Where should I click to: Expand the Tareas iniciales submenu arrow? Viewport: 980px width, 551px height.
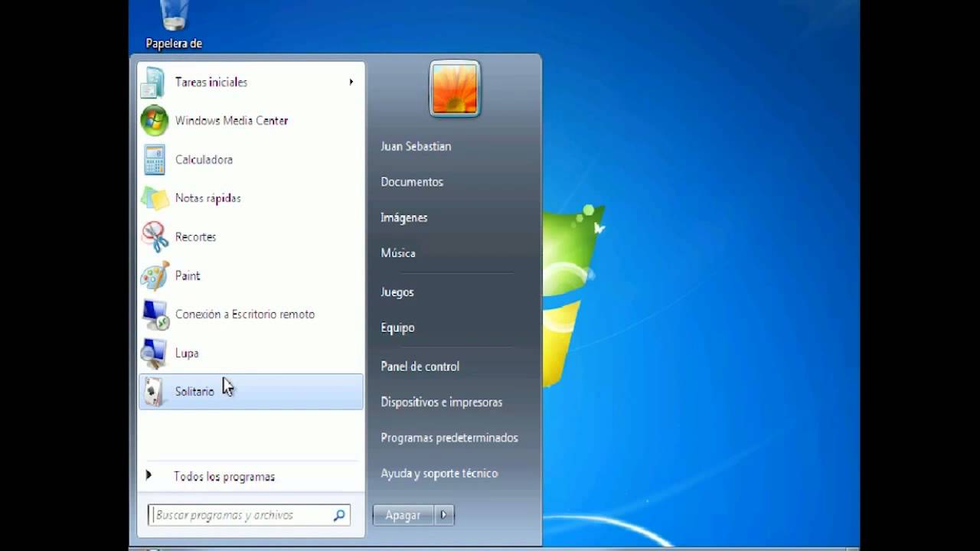(x=351, y=82)
